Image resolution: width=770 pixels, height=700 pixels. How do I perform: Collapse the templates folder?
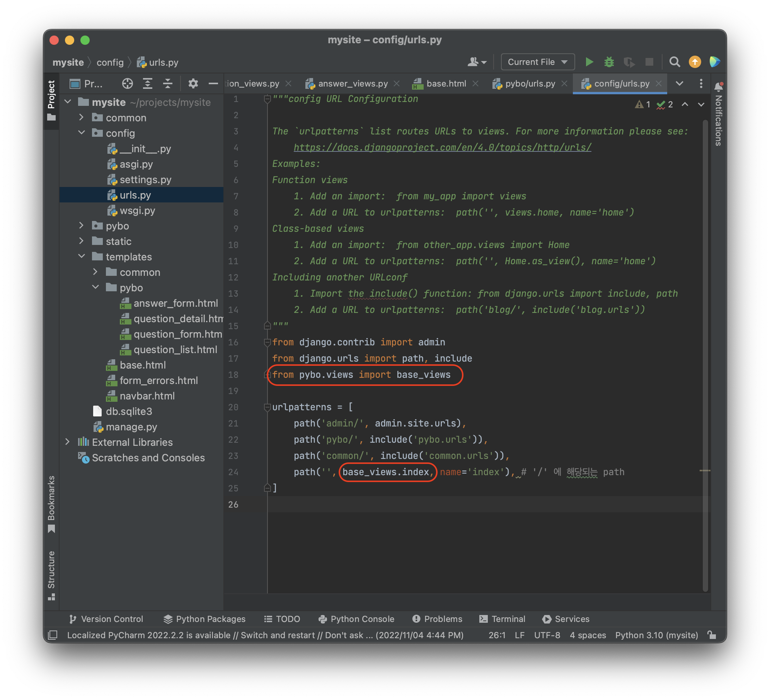click(x=82, y=257)
